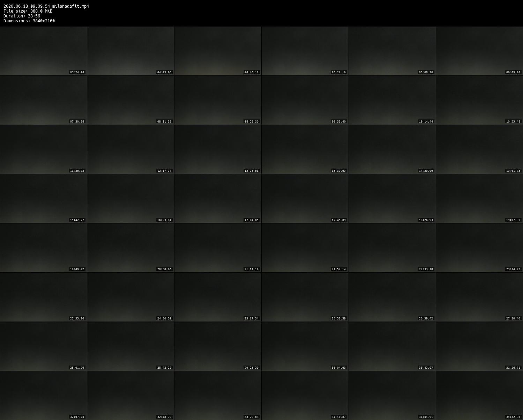Choose the frame labeled 21:11.10
This screenshot has height=420, width=523.
coord(218,248)
